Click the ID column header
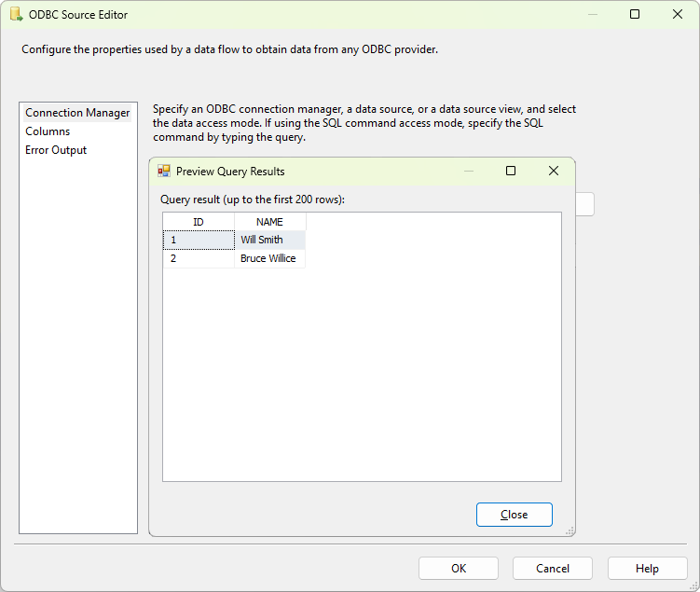Screen dimensions: 700x592 pos(199,222)
